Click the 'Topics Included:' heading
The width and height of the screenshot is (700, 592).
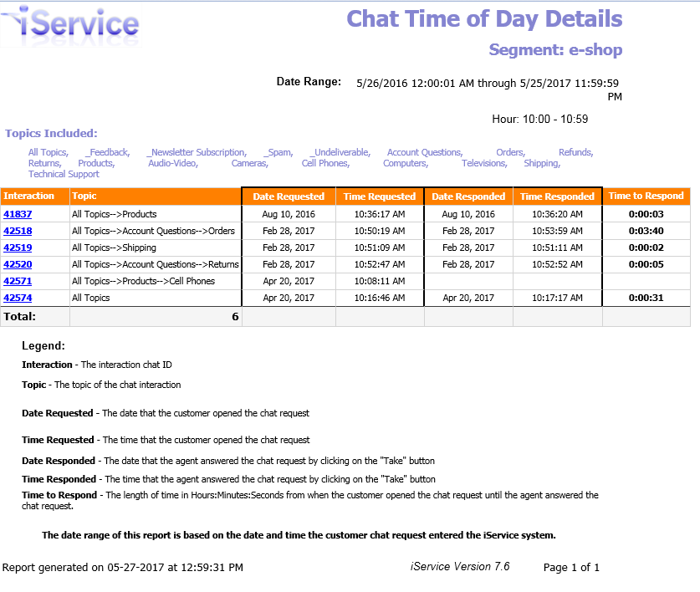coord(51,134)
